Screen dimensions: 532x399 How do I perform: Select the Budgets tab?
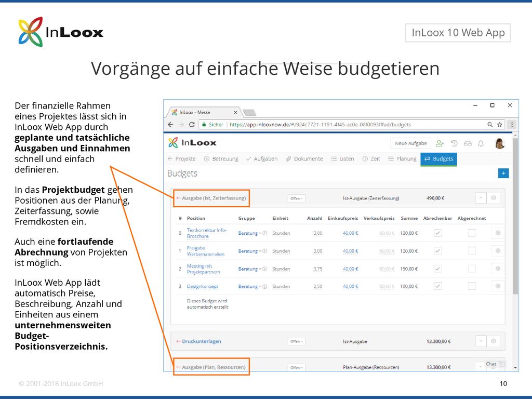[x=438, y=159]
